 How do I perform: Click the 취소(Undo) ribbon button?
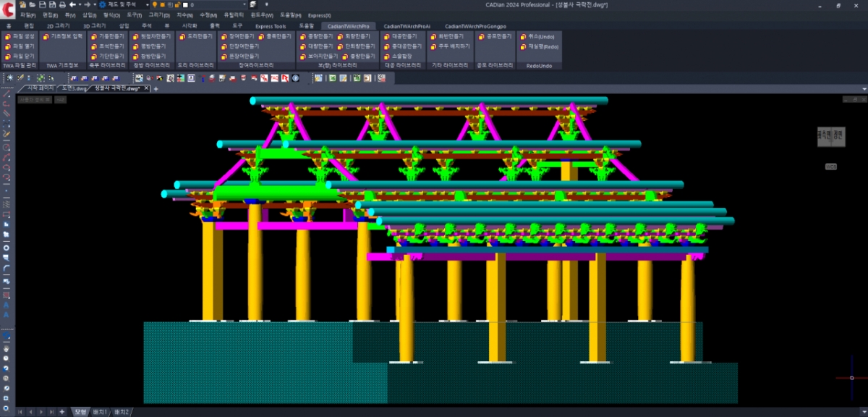537,36
